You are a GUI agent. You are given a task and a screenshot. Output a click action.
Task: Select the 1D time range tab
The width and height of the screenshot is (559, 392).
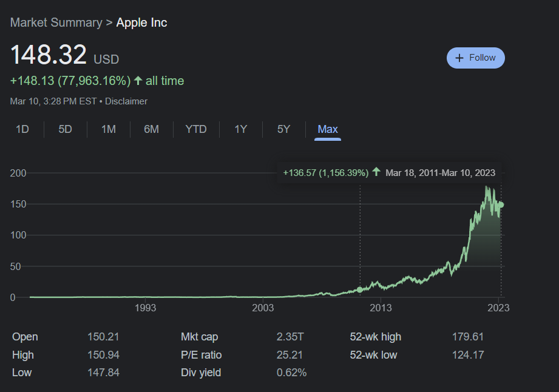pyautogui.click(x=22, y=129)
